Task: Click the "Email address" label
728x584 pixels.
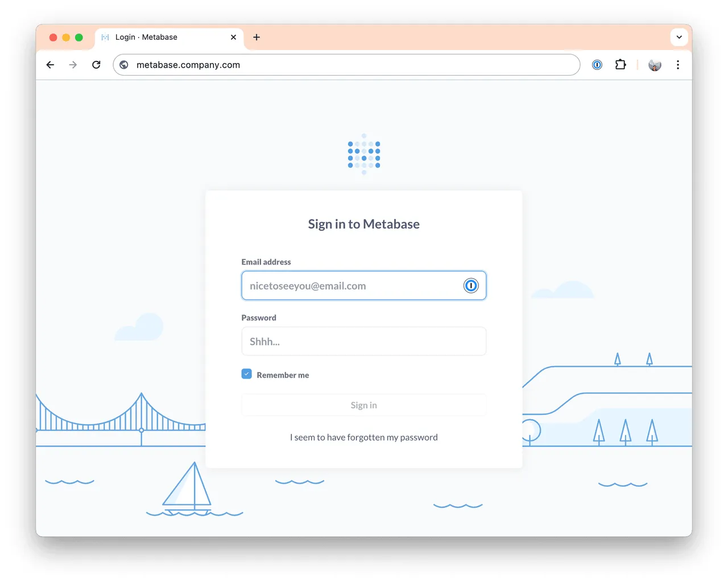Action: (x=266, y=262)
